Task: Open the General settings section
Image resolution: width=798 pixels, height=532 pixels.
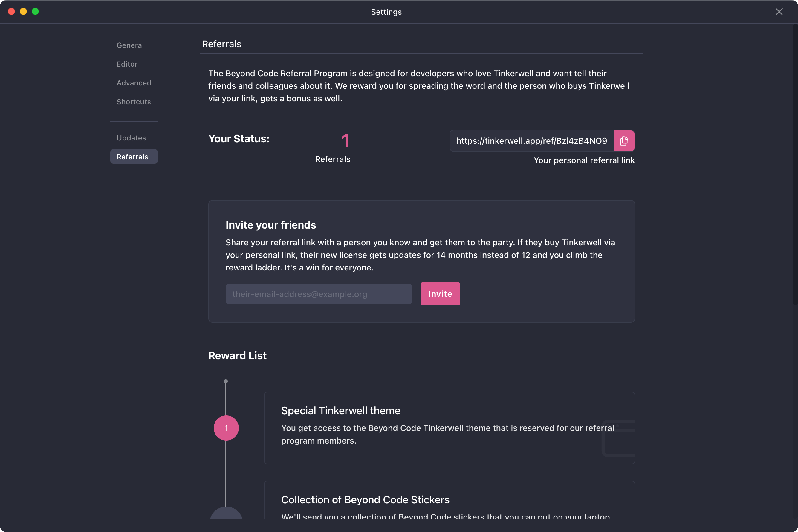Action: 130,45
